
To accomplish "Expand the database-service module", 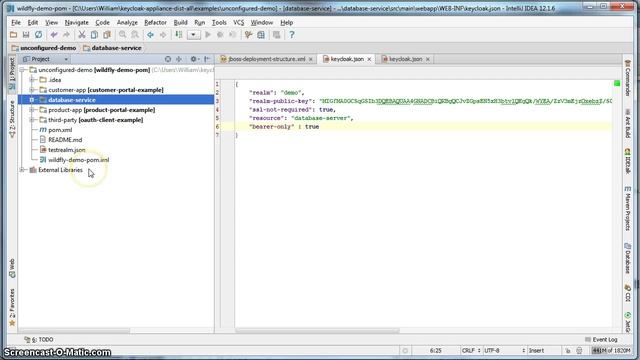I will click(32, 100).
